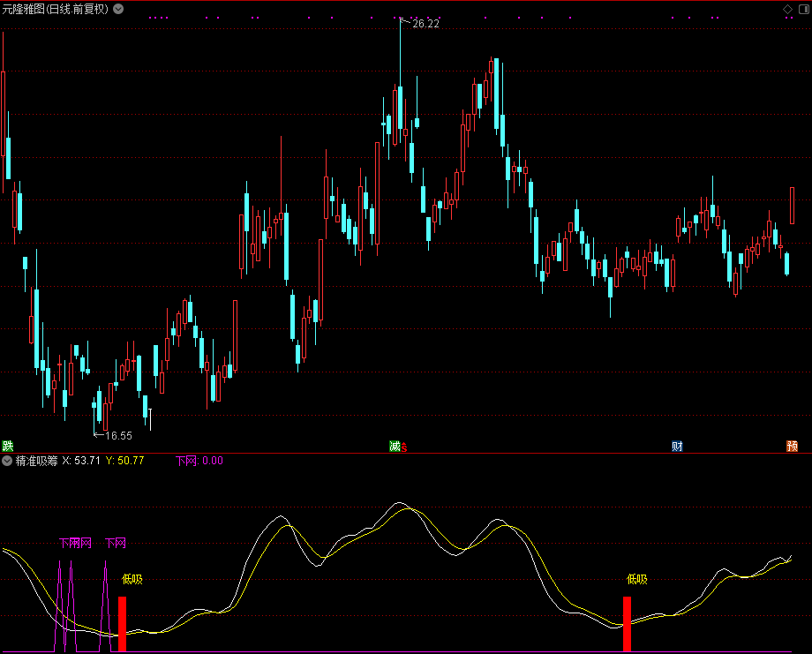
Task: Click the green 跌 event marker
Action: coord(8,447)
